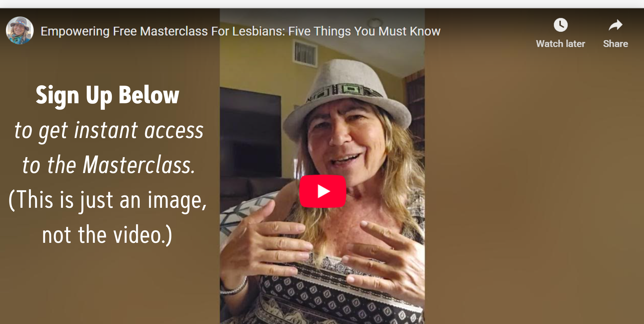
Task: Click the Watch later clock icon
Action: (561, 25)
